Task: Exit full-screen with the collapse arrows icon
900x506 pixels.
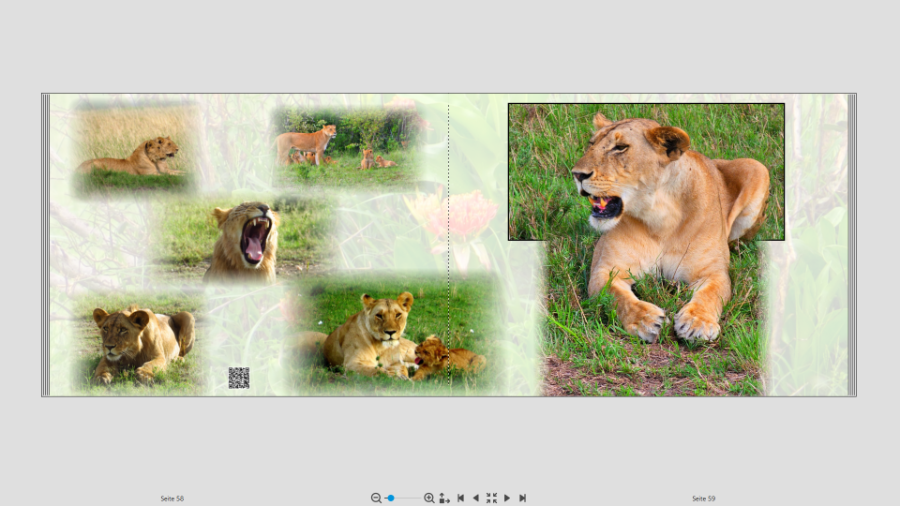Action: (491, 498)
